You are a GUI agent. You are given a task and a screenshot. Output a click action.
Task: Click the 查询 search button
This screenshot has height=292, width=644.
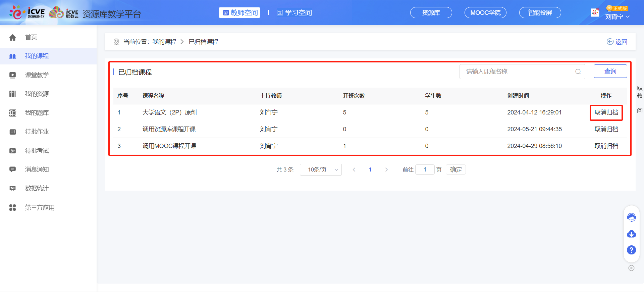610,71
